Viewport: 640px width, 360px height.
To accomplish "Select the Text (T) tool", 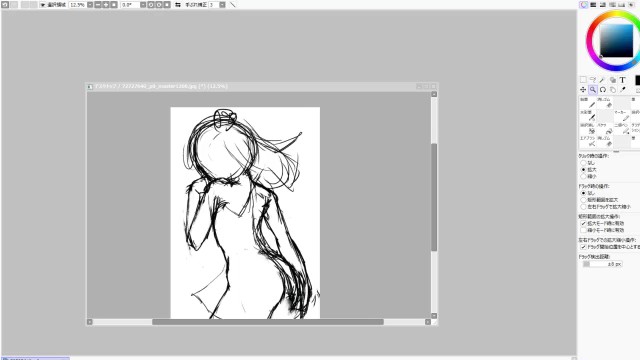I will click(x=622, y=80).
